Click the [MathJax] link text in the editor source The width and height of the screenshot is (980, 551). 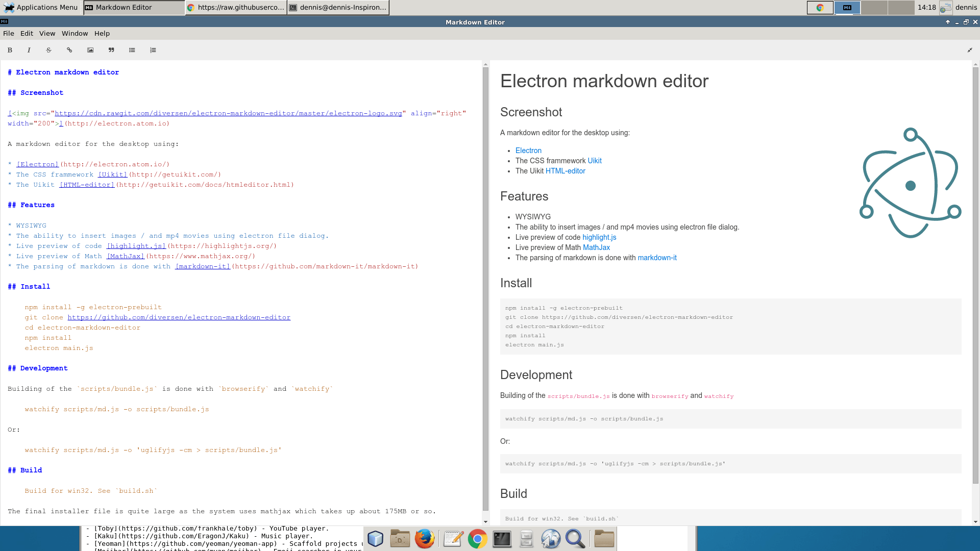126,256
